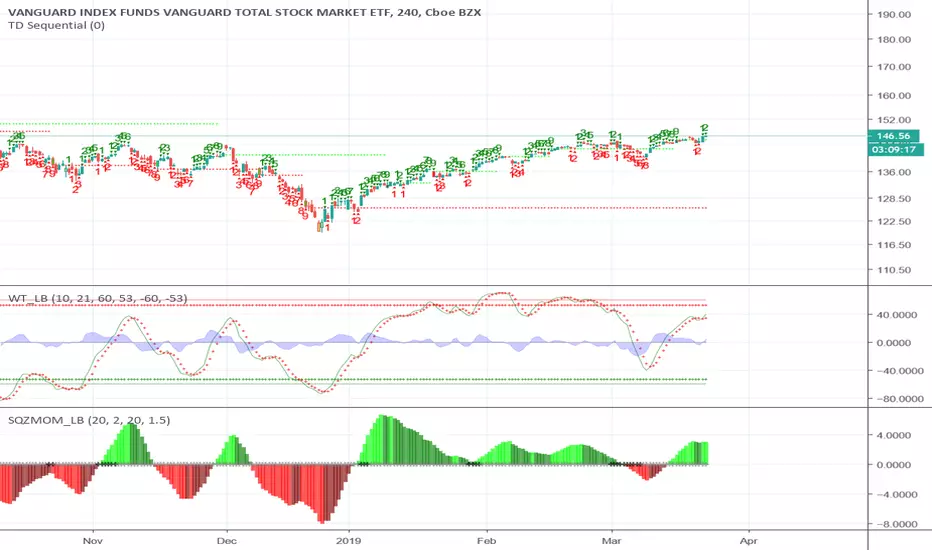The height and width of the screenshot is (550, 932).
Task: Select the SQZMOM_LB (20, 2, 20, 1.5) indicator label
Action: point(89,420)
